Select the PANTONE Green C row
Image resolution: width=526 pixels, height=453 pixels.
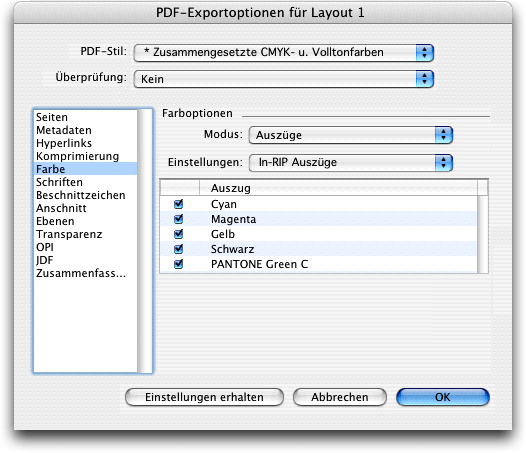coord(319,264)
